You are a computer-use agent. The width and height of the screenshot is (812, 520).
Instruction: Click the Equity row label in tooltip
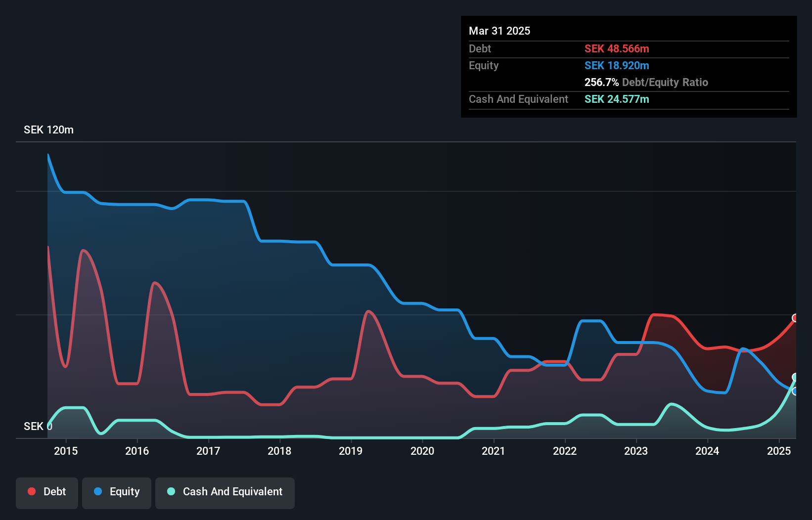(484, 66)
